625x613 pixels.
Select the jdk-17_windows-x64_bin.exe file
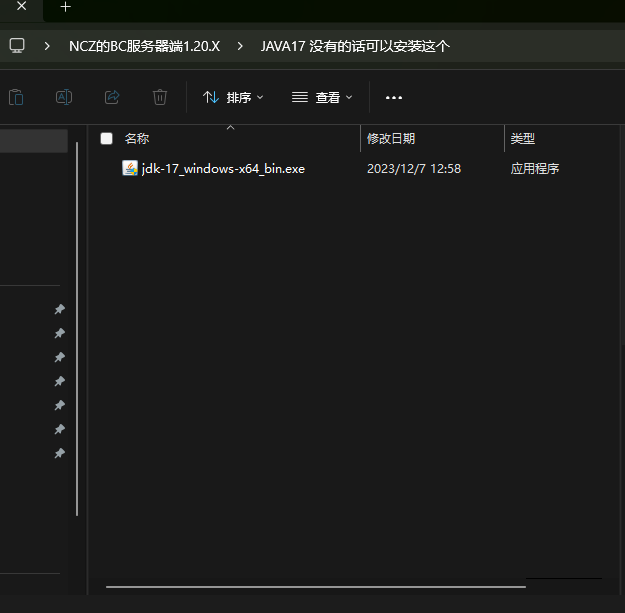click(x=223, y=169)
